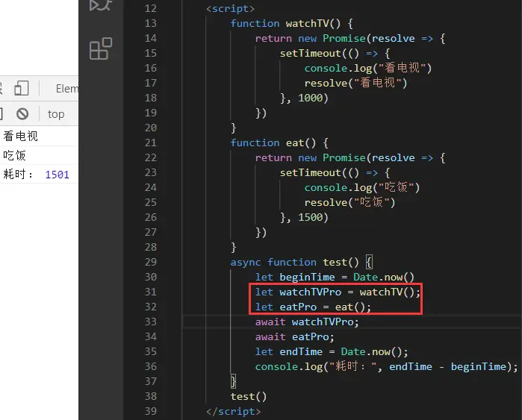Click resolve("吃饭") on line 25
Image resolution: width=522 pixels, height=420 pixels.
click(x=349, y=202)
